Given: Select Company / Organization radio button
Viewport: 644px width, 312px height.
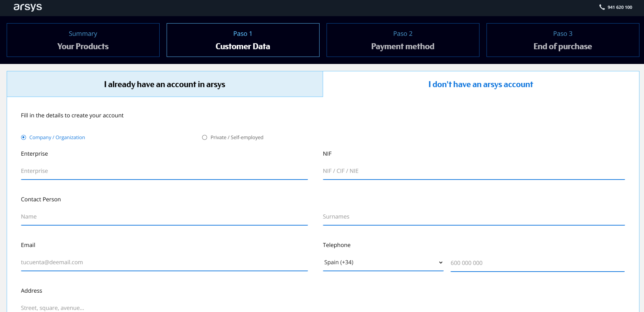Looking at the screenshot, I should click(x=24, y=137).
